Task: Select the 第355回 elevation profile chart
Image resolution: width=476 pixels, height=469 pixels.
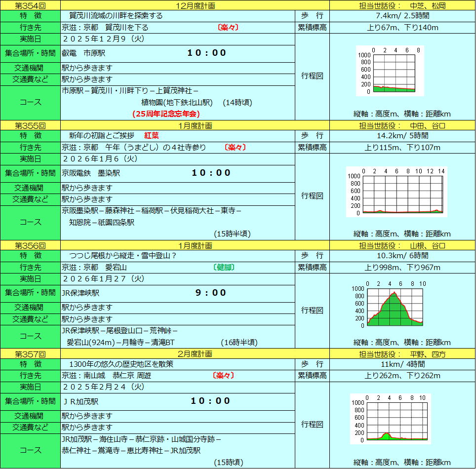Action: pyautogui.click(x=397, y=192)
